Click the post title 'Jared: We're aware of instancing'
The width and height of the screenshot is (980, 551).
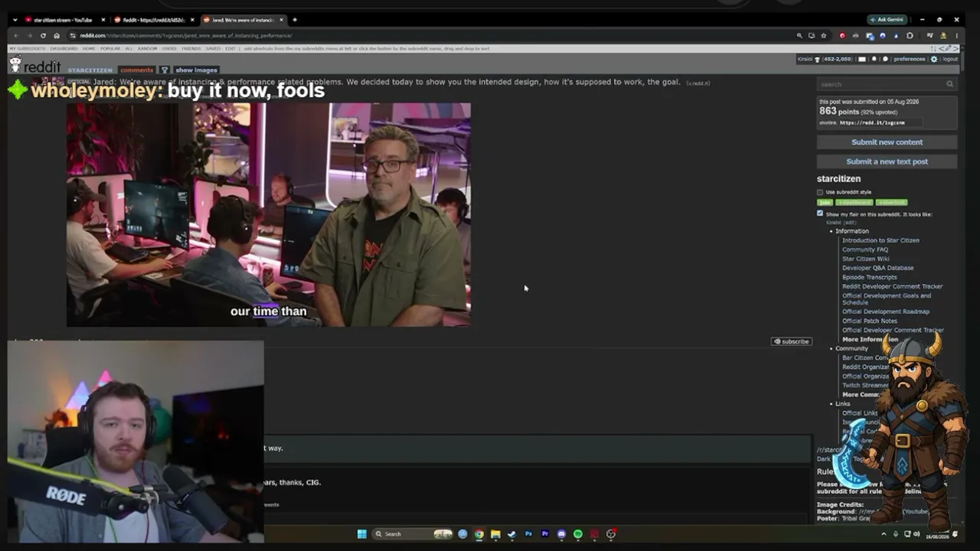click(x=387, y=82)
